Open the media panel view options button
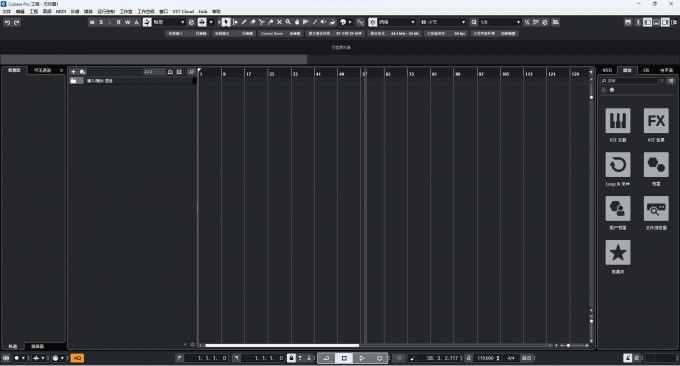Viewport: 680px width, 366px height. [671, 81]
